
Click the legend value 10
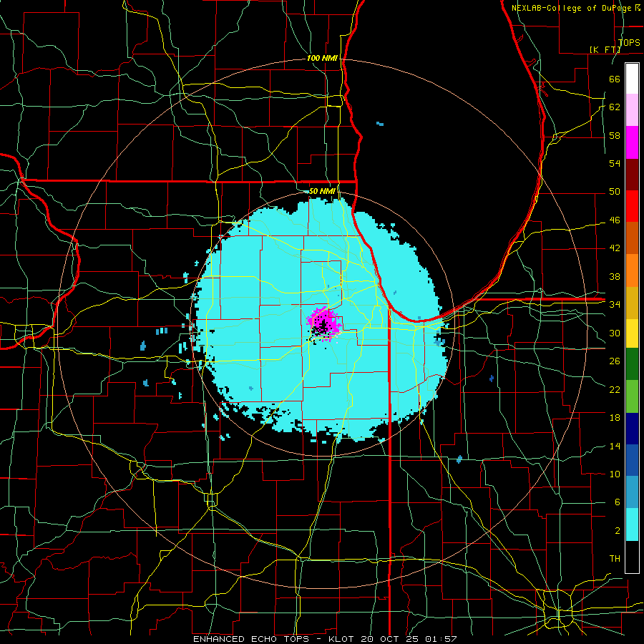click(615, 474)
